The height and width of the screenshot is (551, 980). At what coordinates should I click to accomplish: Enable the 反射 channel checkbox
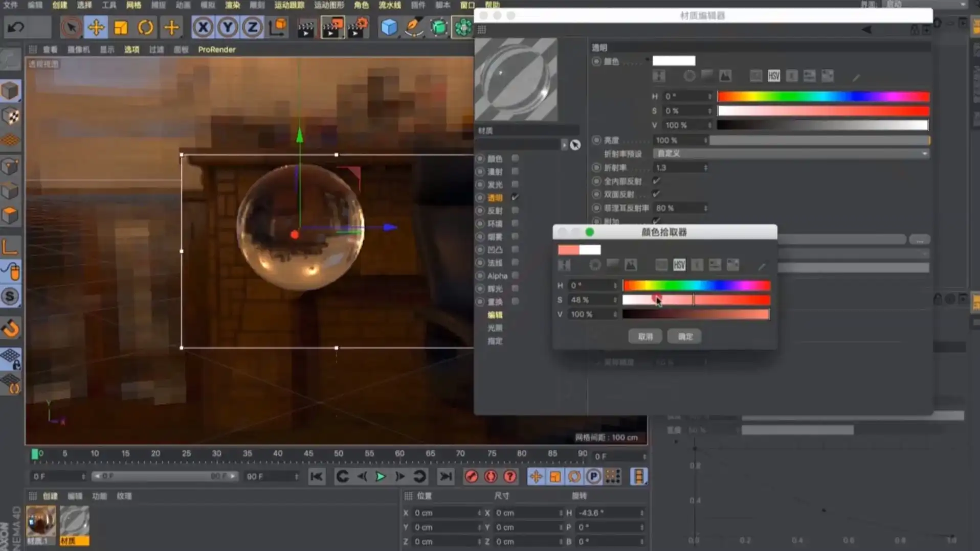point(515,210)
